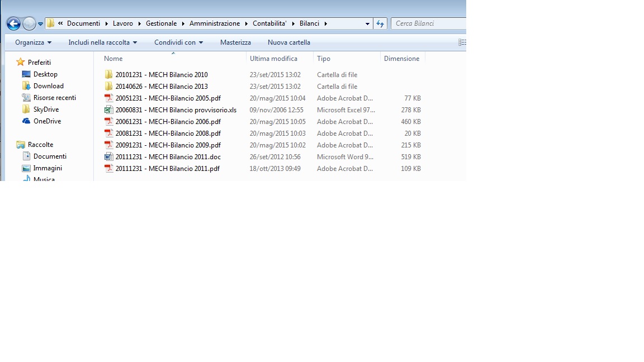Screen dimensions: 644x362
Task: Click Masterizza in the toolbar
Action: click(235, 42)
